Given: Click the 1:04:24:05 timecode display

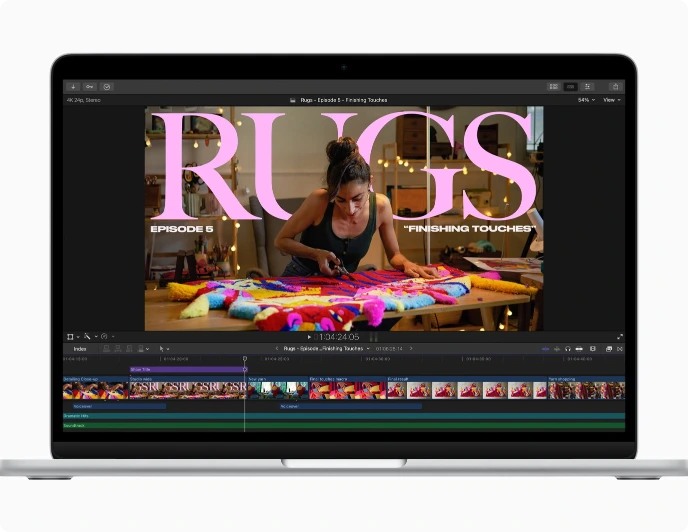Looking at the screenshot, I should pos(339,337).
